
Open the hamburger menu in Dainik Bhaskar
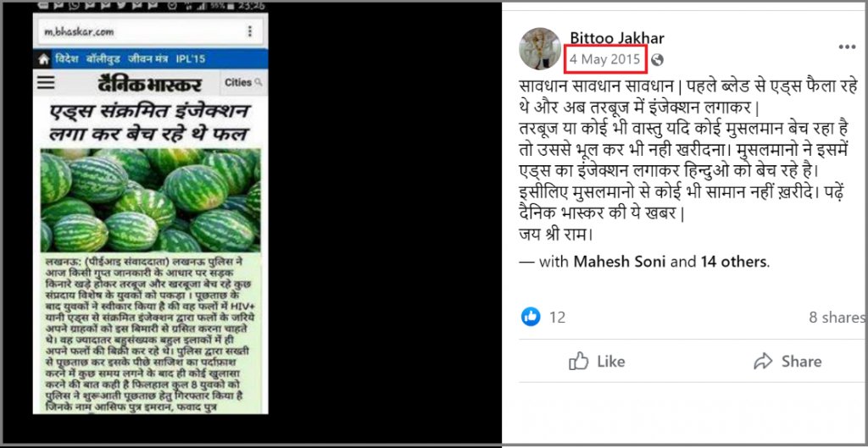click(46, 83)
